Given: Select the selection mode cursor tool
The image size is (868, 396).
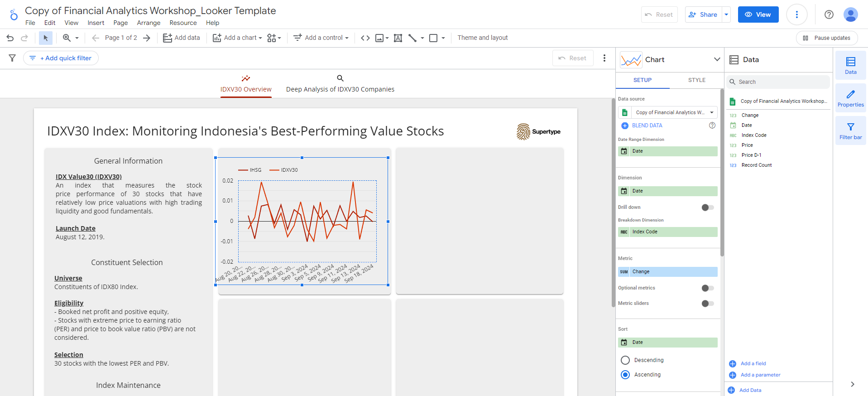Looking at the screenshot, I should click(x=45, y=38).
